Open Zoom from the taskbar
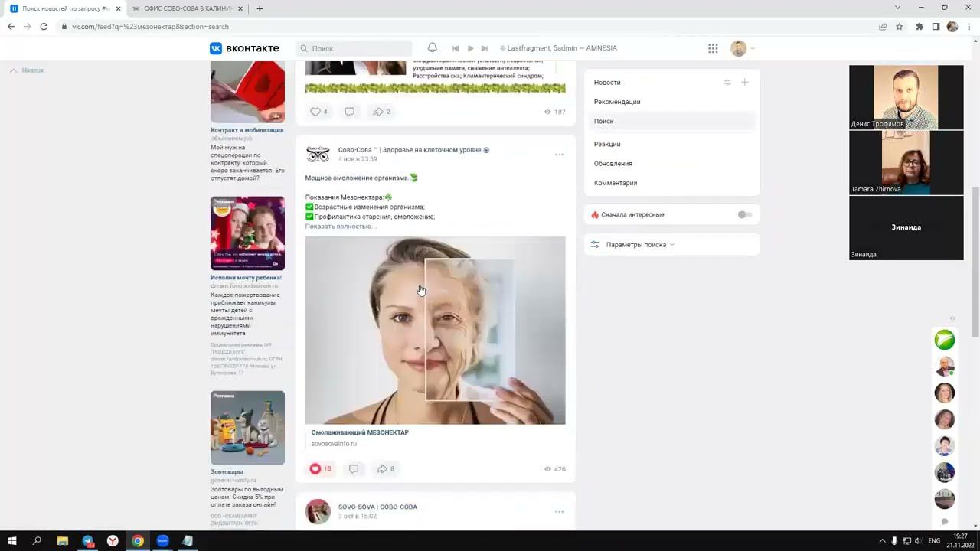The width and height of the screenshot is (980, 551). pyautogui.click(x=162, y=541)
